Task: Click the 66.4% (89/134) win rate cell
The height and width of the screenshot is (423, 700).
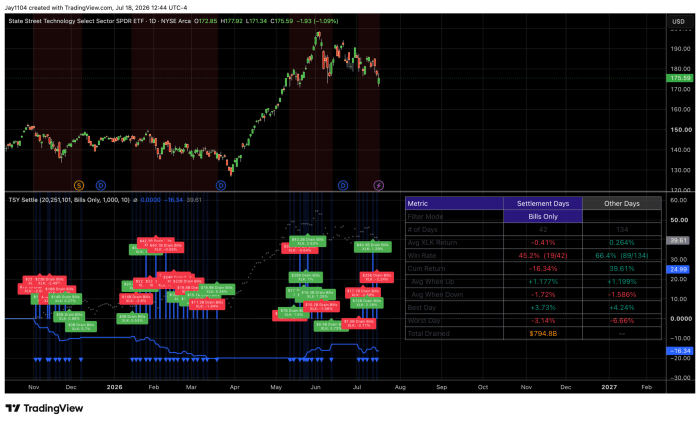Action: 622,256
